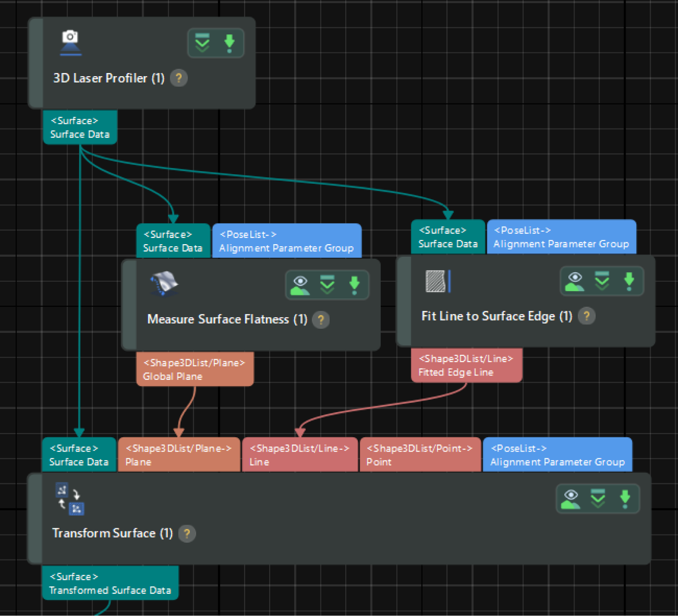
Task: Toggle visualization eye on Fit Line to Surface Edge
Action: tap(575, 281)
